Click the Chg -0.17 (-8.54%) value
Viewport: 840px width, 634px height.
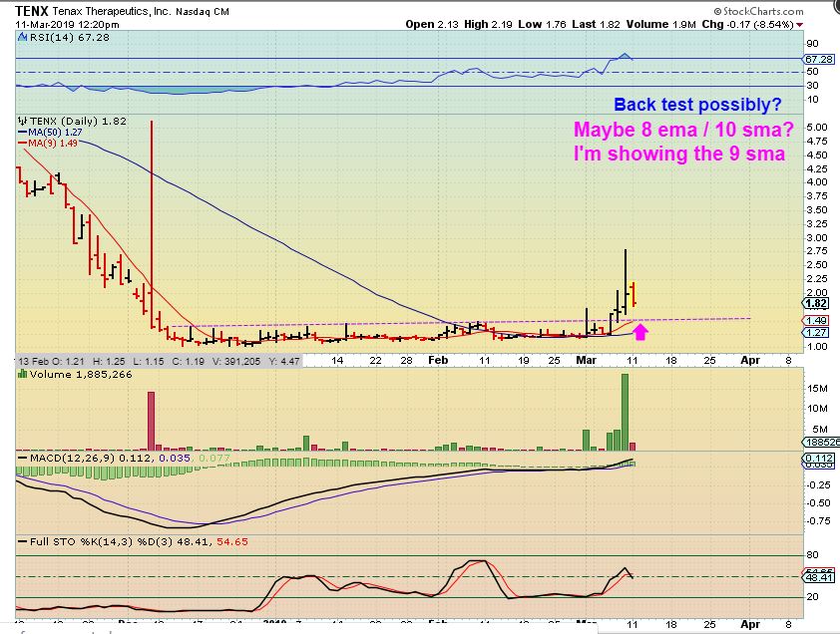pyautogui.click(x=748, y=24)
